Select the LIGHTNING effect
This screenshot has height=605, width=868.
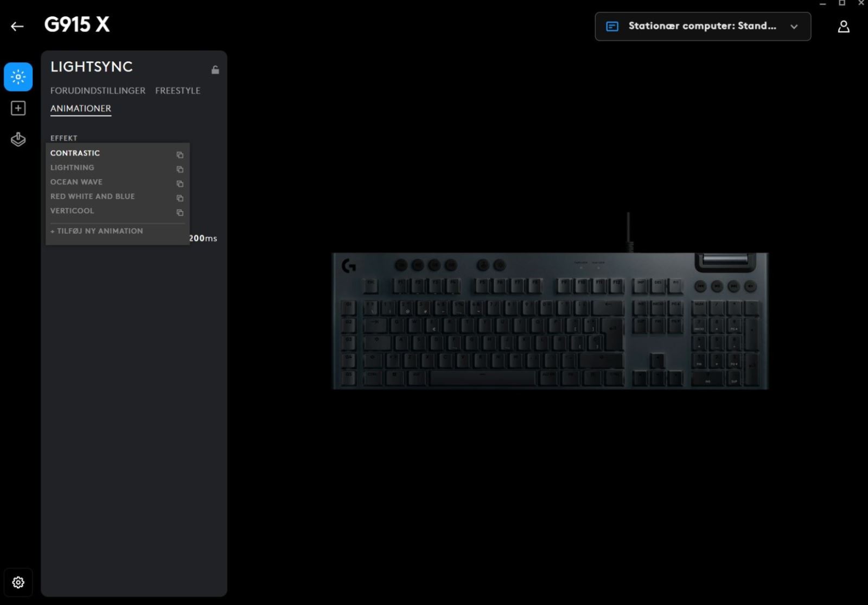point(72,168)
